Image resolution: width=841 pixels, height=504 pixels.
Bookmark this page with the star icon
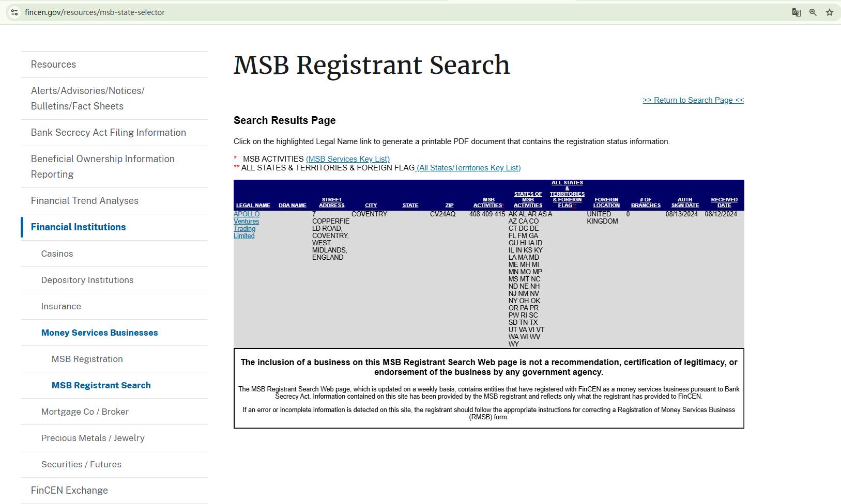(x=830, y=12)
